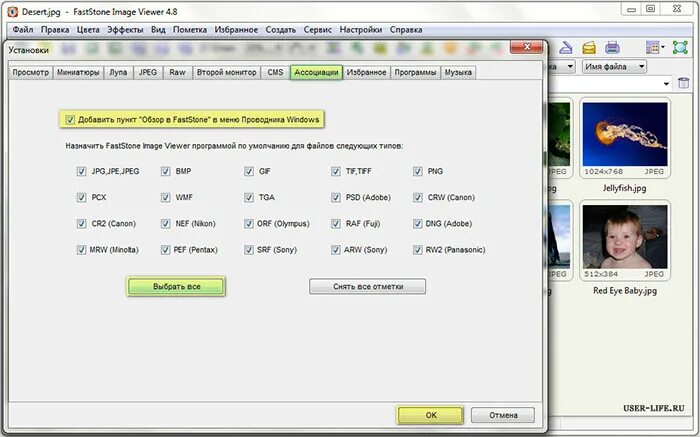Uncheck the RW2 (Panasonic) checkbox
The image size is (700, 437).
pos(418,250)
